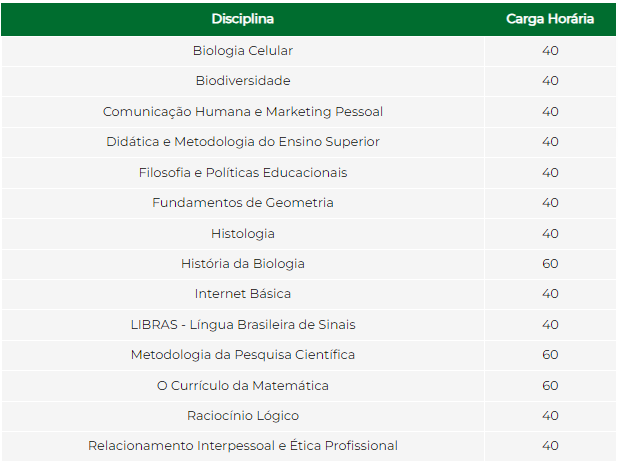The height and width of the screenshot is (468, 618).
Task: Select the Internet Básica discipline
Action: (x=243, y=294)
